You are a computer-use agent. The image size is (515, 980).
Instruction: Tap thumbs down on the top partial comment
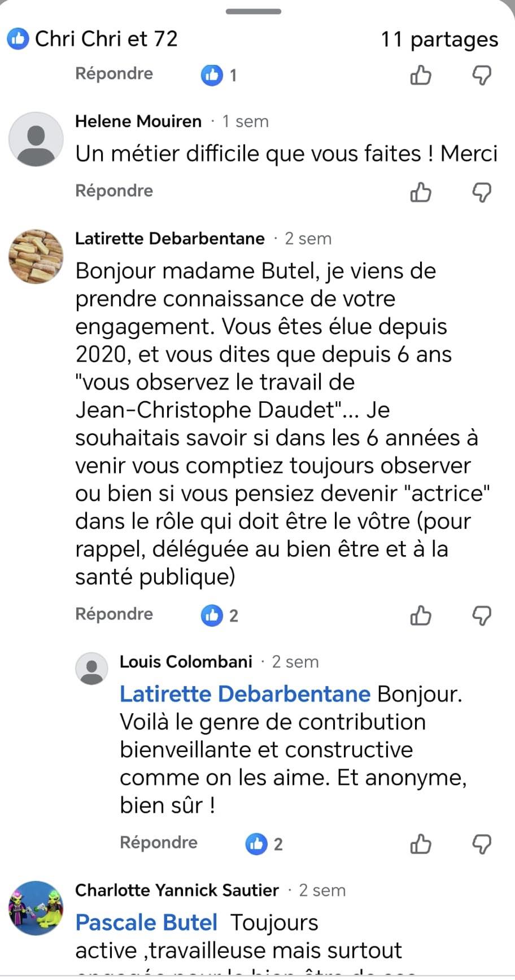coord(482,75)
